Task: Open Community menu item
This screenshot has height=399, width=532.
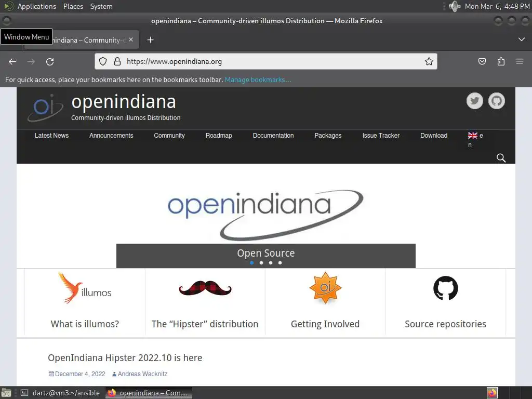Action: (x=169, y=136)
